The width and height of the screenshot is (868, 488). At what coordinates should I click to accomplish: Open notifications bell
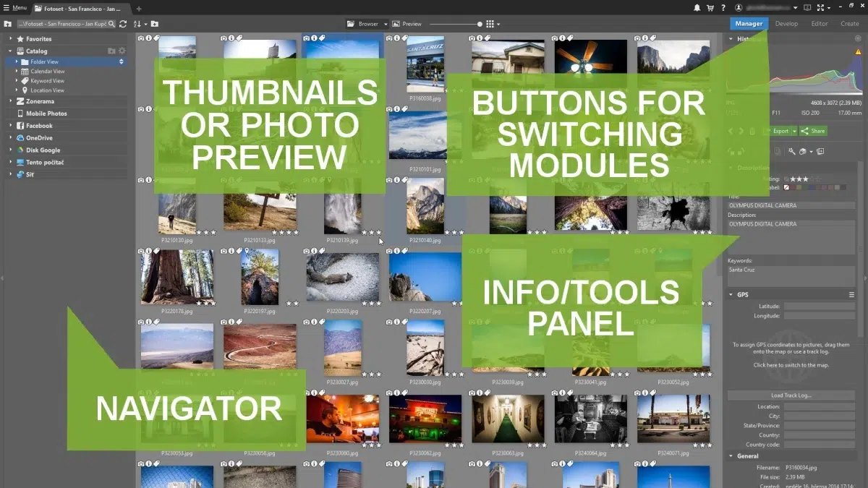697,8
